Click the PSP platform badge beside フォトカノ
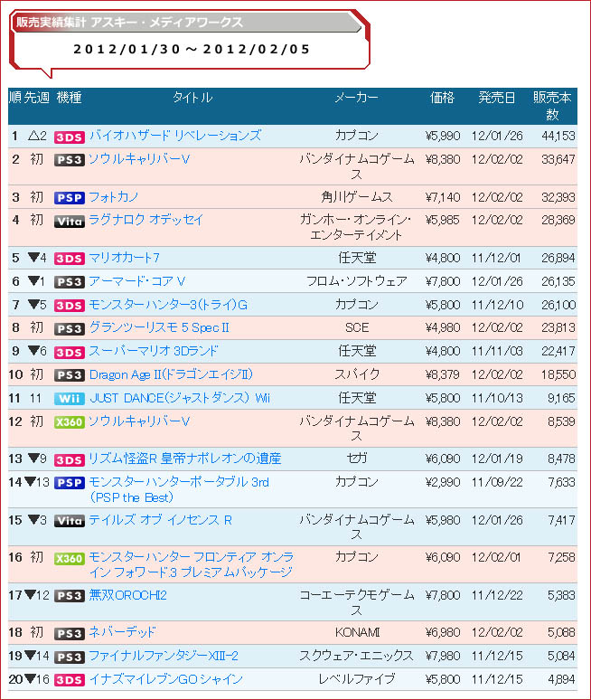Viewport: 591px width, 700px height. point(70,198)
